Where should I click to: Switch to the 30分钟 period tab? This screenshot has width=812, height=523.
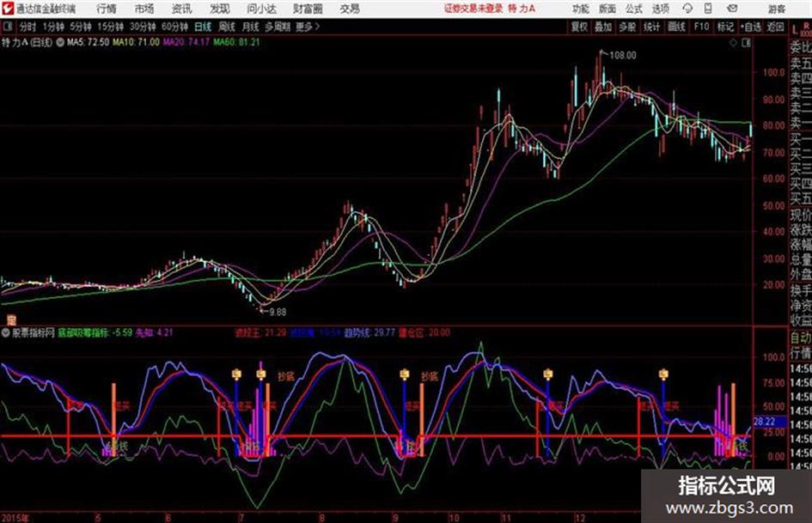pyautogui.click(x=143, y=27)
